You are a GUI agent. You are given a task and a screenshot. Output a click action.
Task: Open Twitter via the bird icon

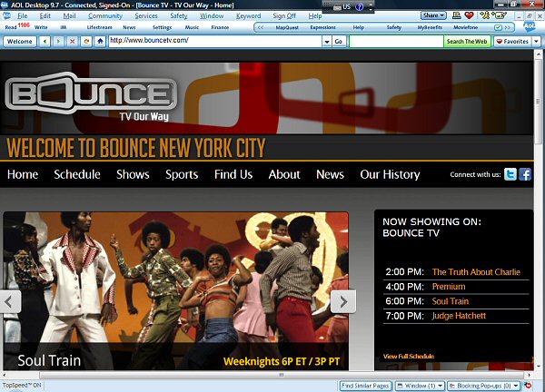510,174
